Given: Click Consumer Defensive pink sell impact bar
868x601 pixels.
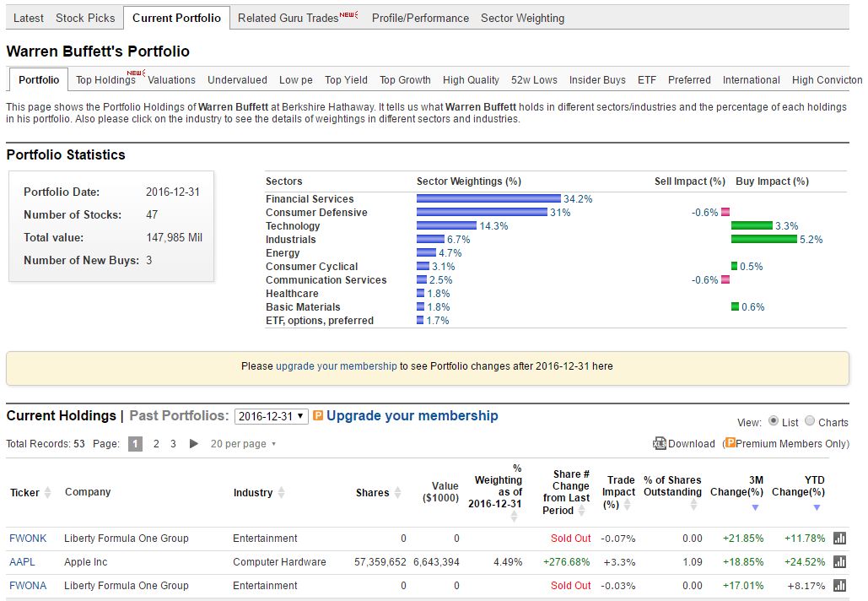Looking at the screenshot, I should tap(725, 212).
